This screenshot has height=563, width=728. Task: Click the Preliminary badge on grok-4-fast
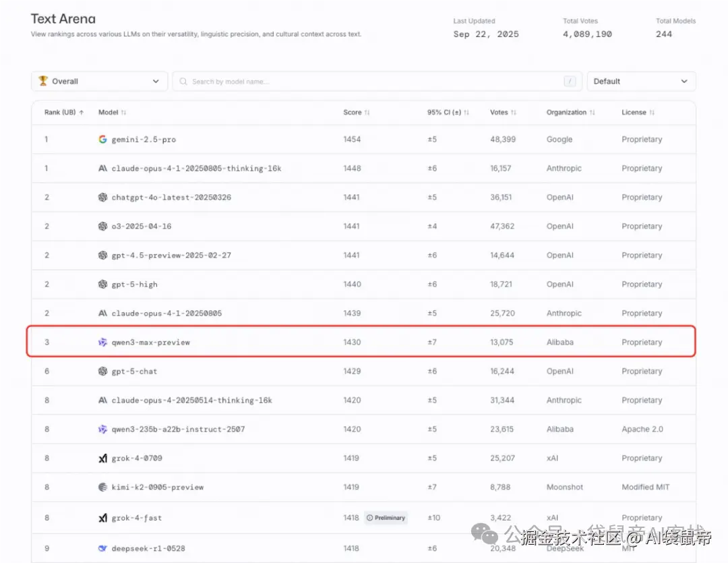[386, 518]
